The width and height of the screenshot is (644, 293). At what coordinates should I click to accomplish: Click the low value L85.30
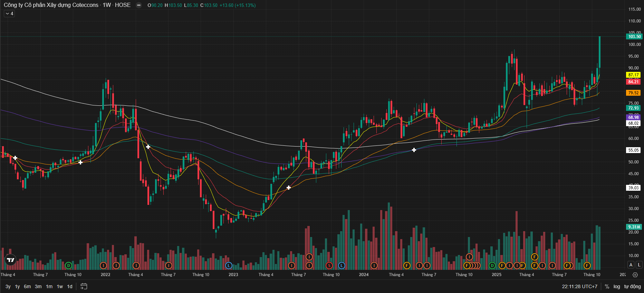tap(191, 5)
